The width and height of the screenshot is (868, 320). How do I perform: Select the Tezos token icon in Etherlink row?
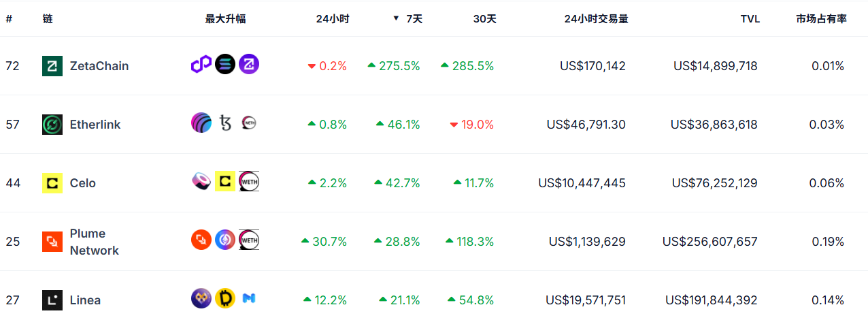(x=225, y=123)
